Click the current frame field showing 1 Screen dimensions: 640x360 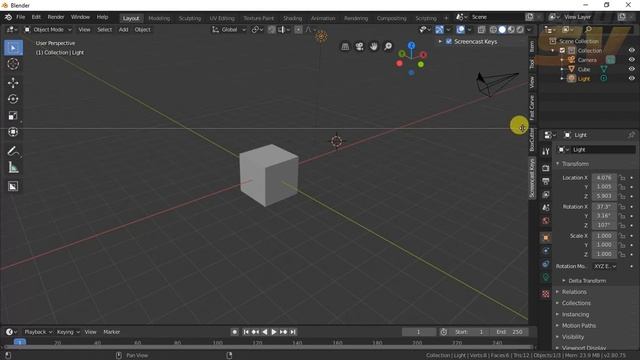tap(418, 332)
